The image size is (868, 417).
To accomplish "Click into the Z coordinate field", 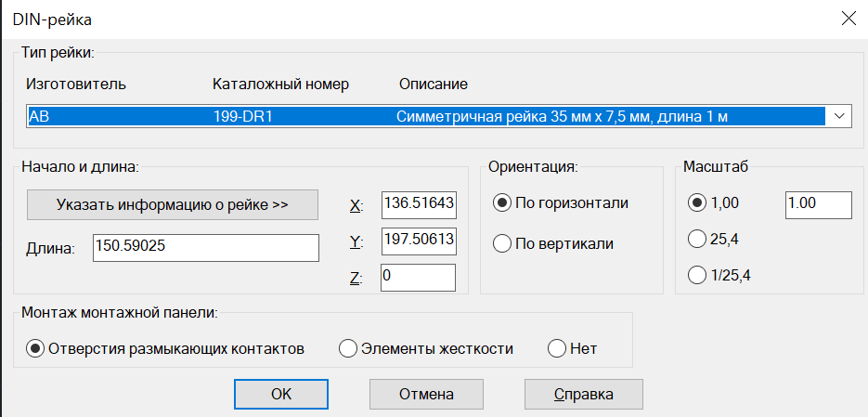I will tap(418, 278).
